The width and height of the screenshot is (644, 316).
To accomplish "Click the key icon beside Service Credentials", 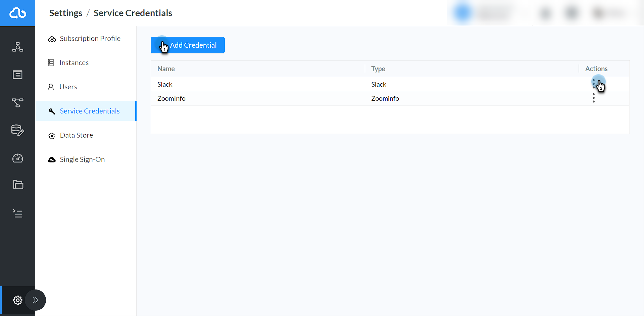I will pyautogui.click(x=52, y=111).
